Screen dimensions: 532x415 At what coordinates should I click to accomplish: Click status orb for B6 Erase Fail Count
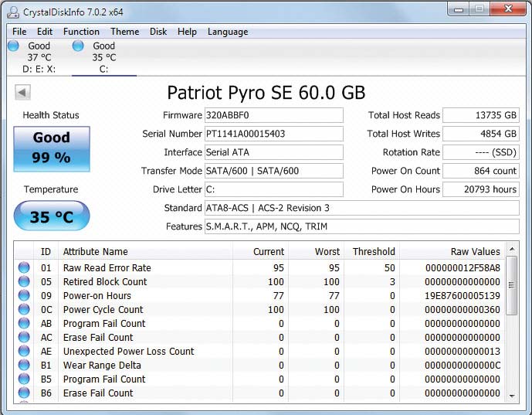[24, 393]
